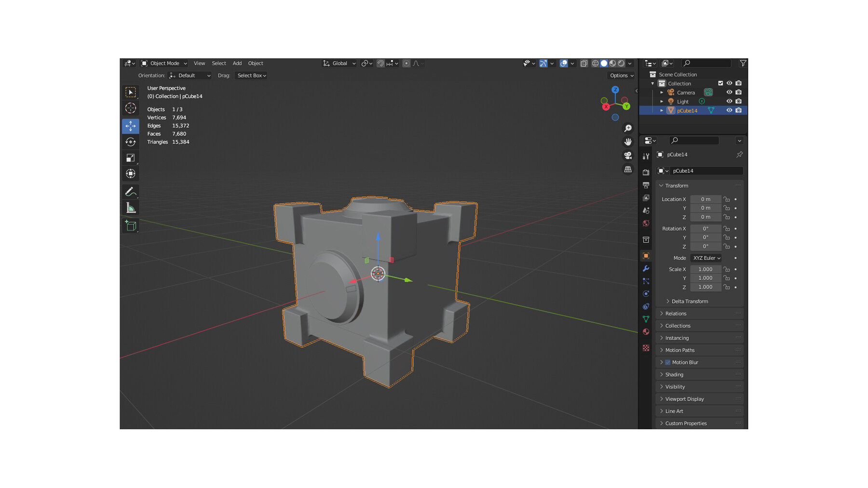Click the Options button in the viewport
The image size is (868, 488).
[621, 76]
